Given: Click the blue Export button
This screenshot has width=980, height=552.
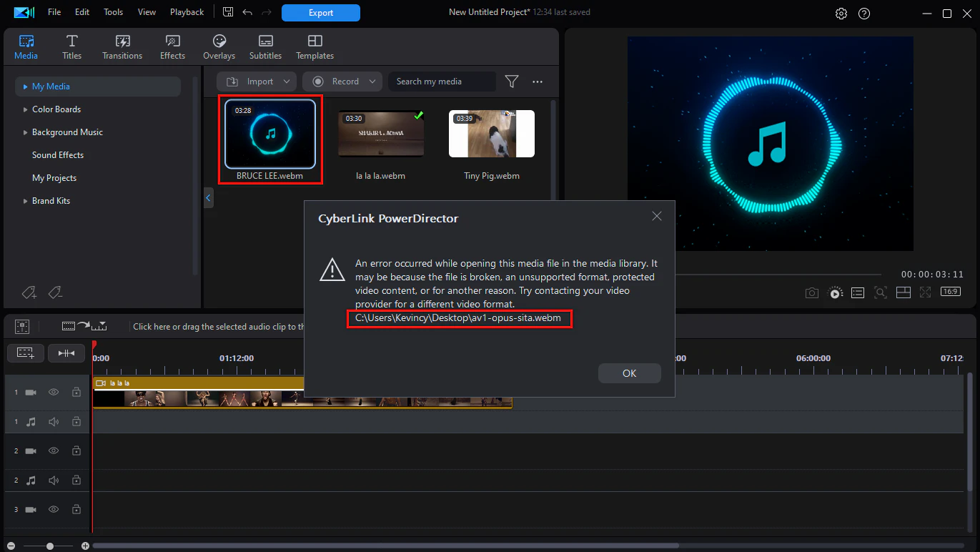Looking at the screenshot, I should [321, 12].
